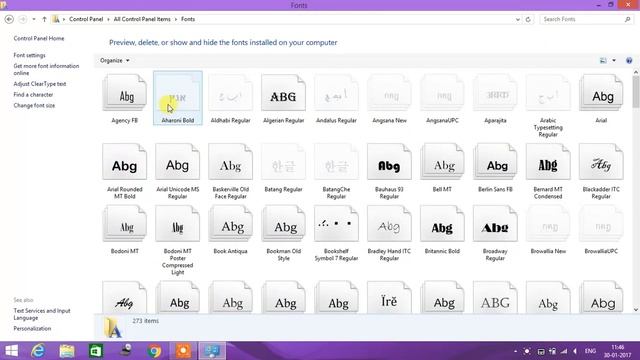Select the Bell MT font icon
Screen dimensions: 640x360
coord(442,162)
